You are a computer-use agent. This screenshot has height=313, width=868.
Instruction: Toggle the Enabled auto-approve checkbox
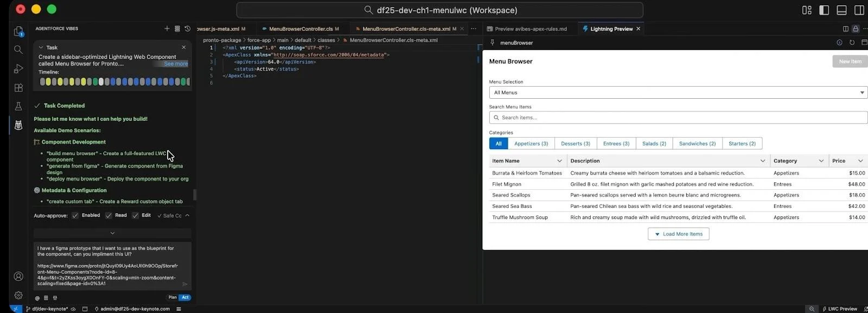click(x=75, y=215)
